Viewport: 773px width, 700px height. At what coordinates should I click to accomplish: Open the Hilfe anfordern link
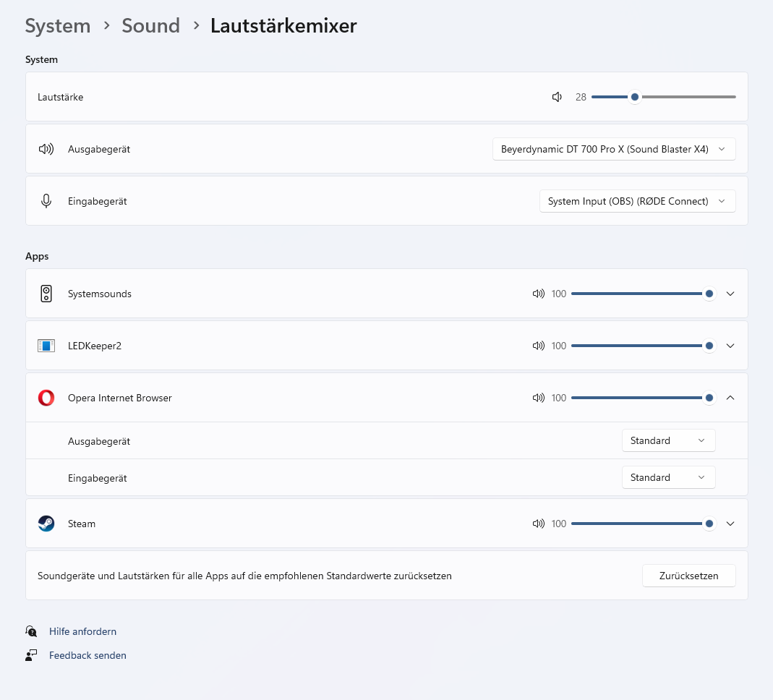click(x=83, y=631)
